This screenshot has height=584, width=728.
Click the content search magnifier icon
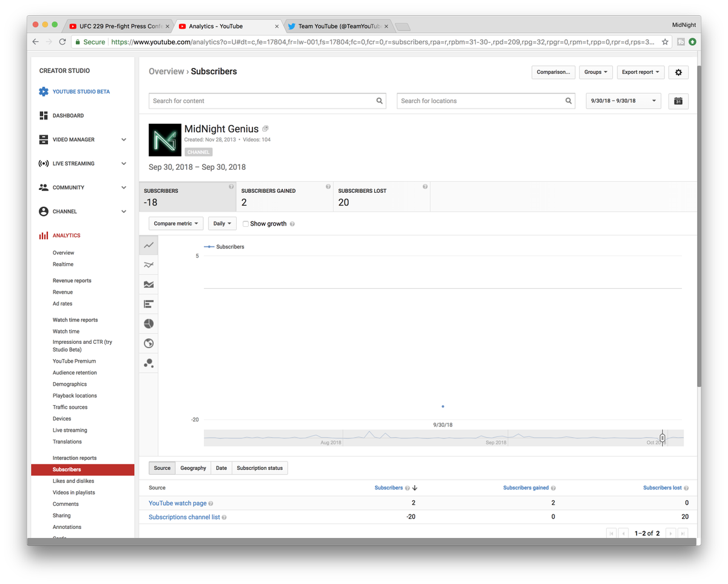click(380, 101)
